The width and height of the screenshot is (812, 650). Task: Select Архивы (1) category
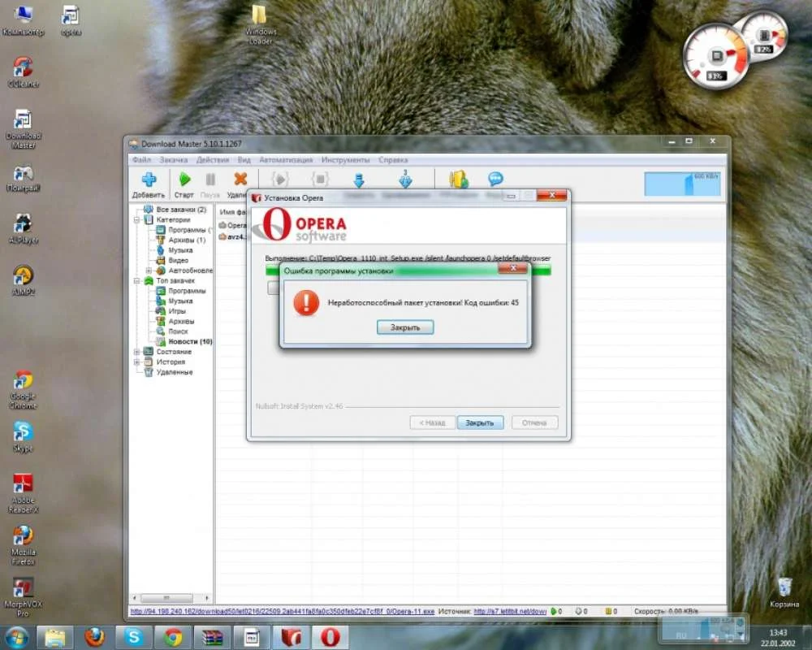pos(187,240)
